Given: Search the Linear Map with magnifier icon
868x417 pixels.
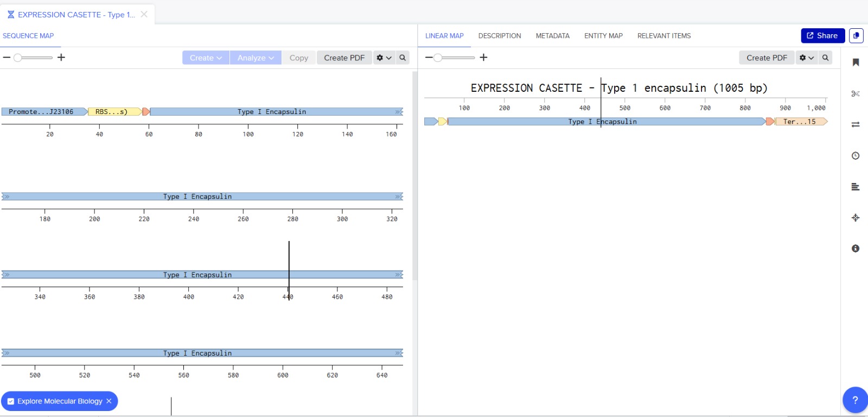Looking at the screenshot, I should [825, 58].
